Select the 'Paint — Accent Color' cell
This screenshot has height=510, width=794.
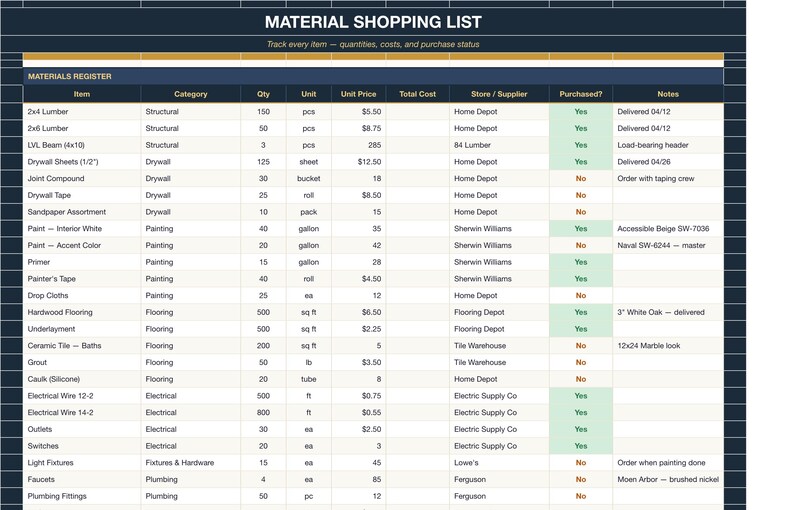pyautogui.click(x=82, y=245)
